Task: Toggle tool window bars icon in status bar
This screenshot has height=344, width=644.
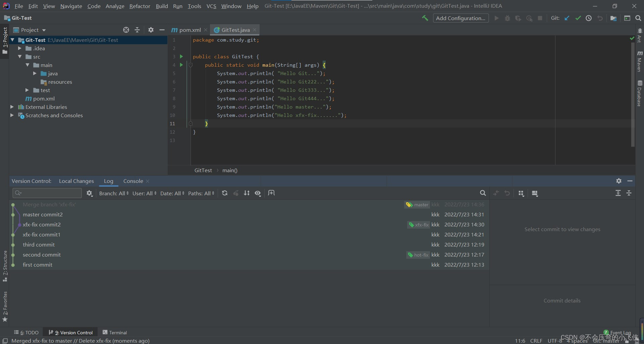Action: pos(5,341)
